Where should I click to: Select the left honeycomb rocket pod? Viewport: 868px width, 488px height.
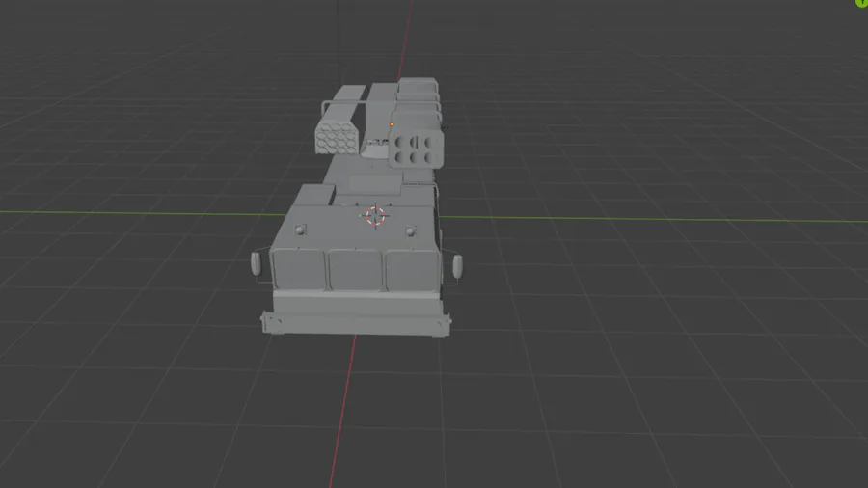click(x=337, y=138)
